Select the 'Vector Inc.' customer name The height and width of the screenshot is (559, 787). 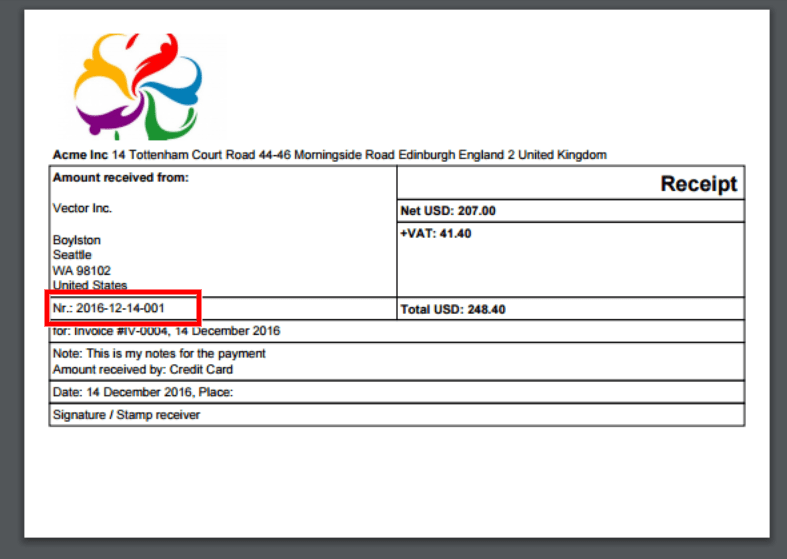tap(82, 208)
